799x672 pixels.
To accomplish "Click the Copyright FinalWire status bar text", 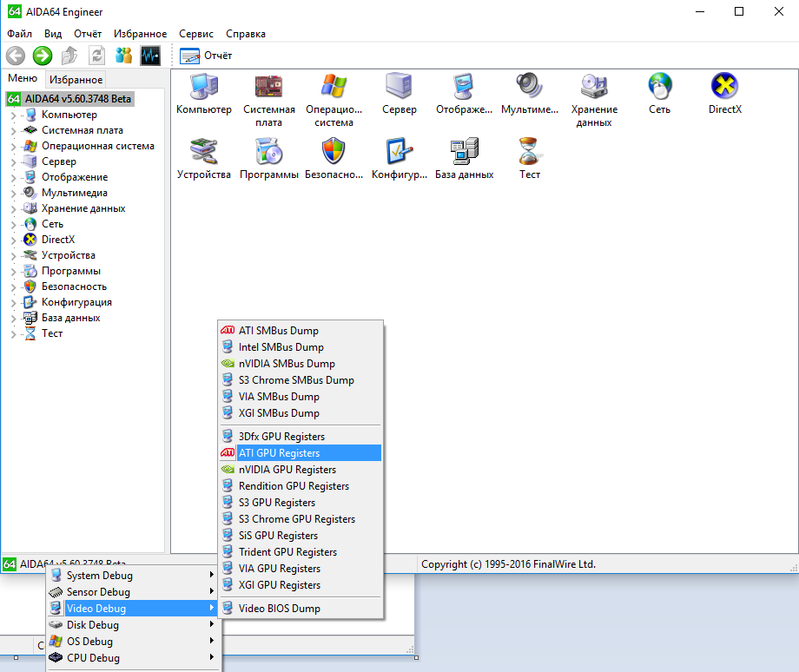I will (x=508, y=564).
